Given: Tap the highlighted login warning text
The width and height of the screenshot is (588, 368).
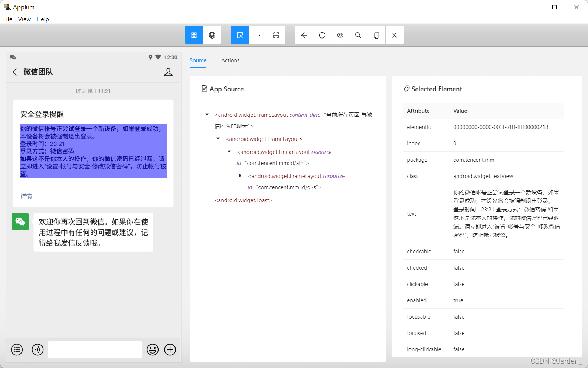Looking at the screenshot, I should [93, 151].
